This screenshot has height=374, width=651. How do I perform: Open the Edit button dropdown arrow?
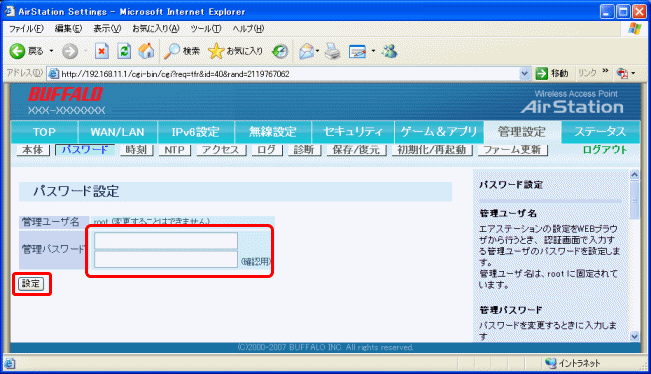(x=373, y=51)
